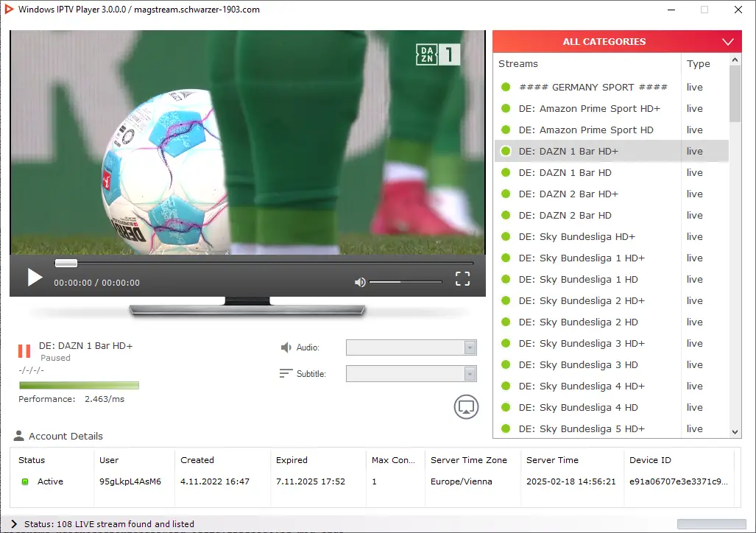This screenshot has width=756, height=533.
Task: Select DE: Sky Bundesliga 2 HD+ stream
Action: click(x=612, y=300)
